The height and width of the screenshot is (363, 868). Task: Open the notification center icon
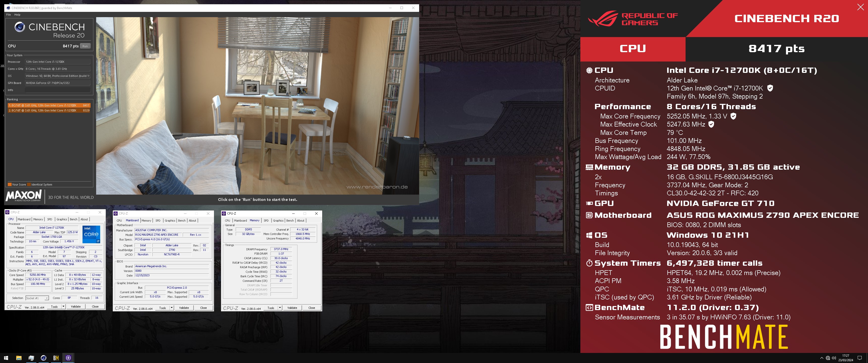[860, 358]
